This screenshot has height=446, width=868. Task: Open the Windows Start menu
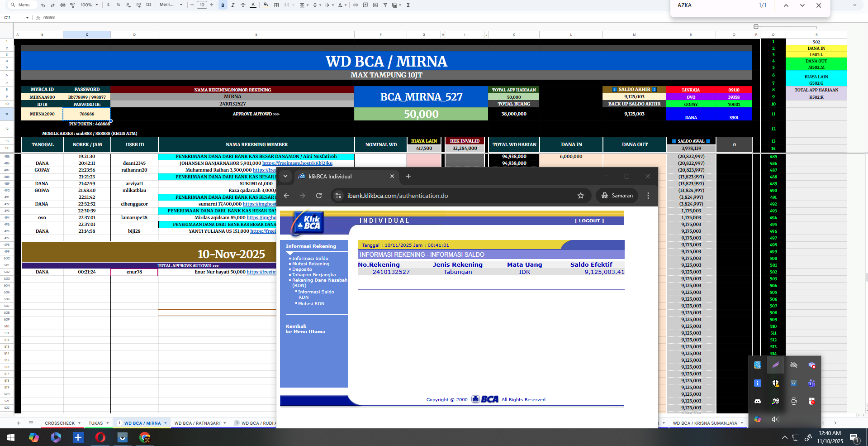11,437
